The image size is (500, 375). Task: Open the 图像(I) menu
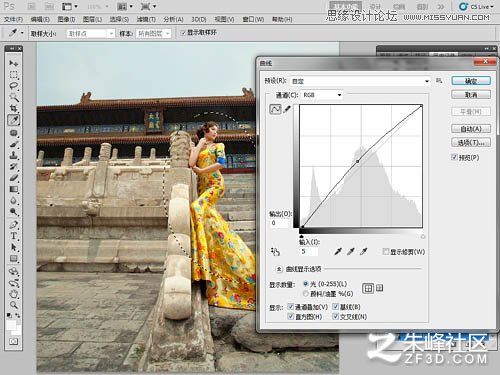[66, 19]
